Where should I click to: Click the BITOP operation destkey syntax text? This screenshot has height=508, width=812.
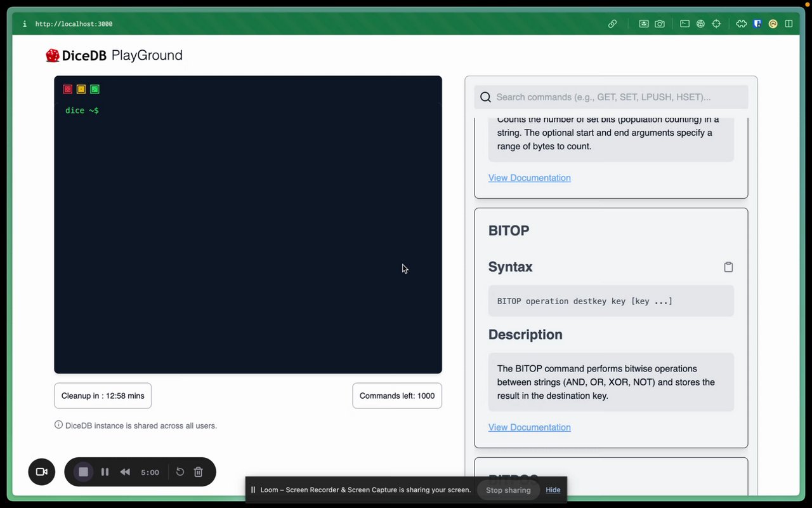(x=585, y=301)
